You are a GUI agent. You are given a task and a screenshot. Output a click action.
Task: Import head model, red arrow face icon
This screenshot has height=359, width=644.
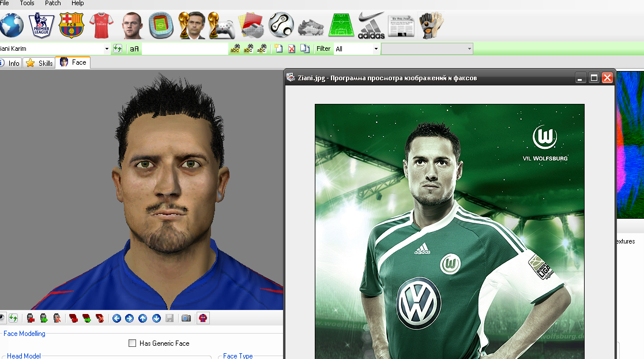pyautogui.click(x=31, y=318)
